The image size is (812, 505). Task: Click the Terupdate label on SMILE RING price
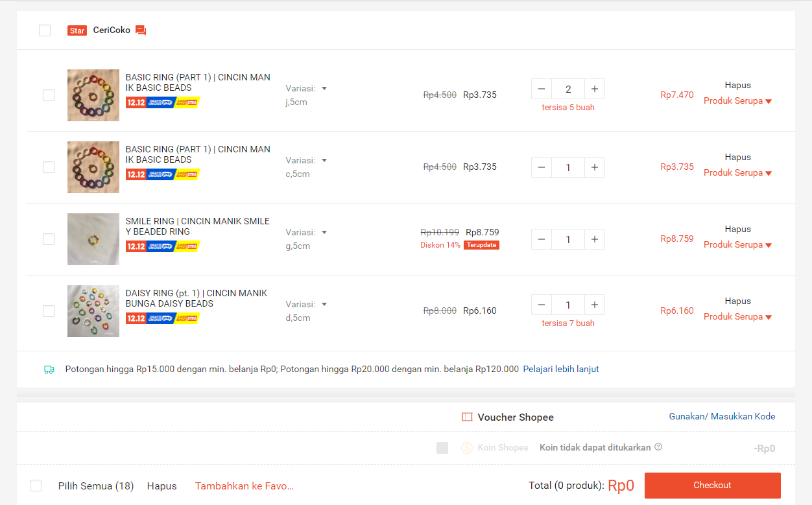click(481, 245)
